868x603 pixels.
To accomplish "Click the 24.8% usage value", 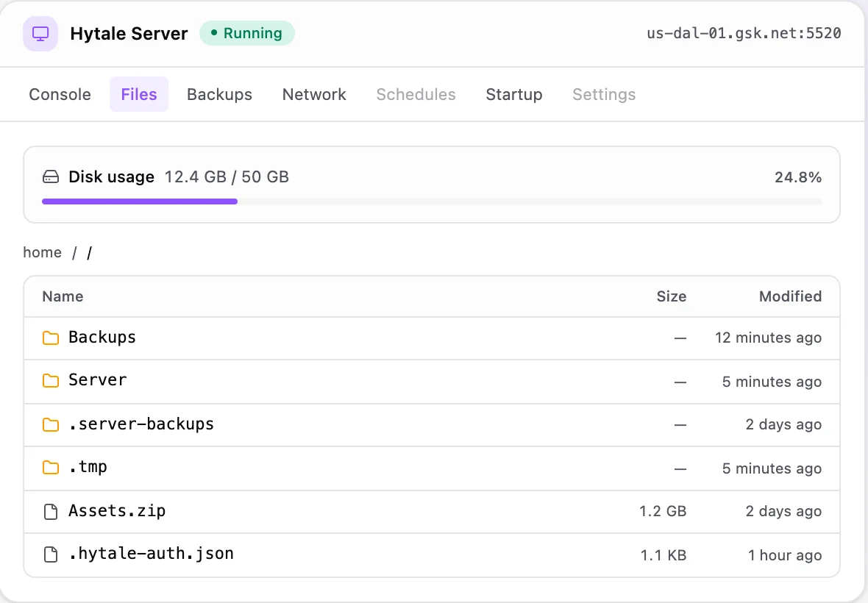I will coord(798,177).
